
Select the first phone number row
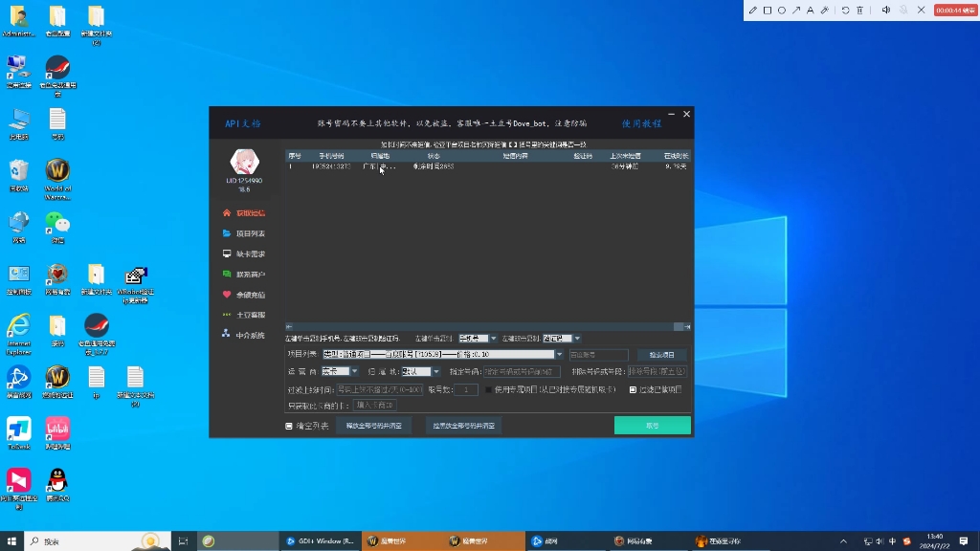click(487, 166)
